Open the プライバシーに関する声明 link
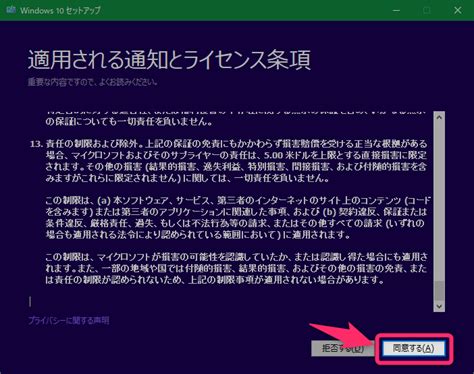Image resolution: width=474 pixels, height=374 pixels. (x=68, y=321)
